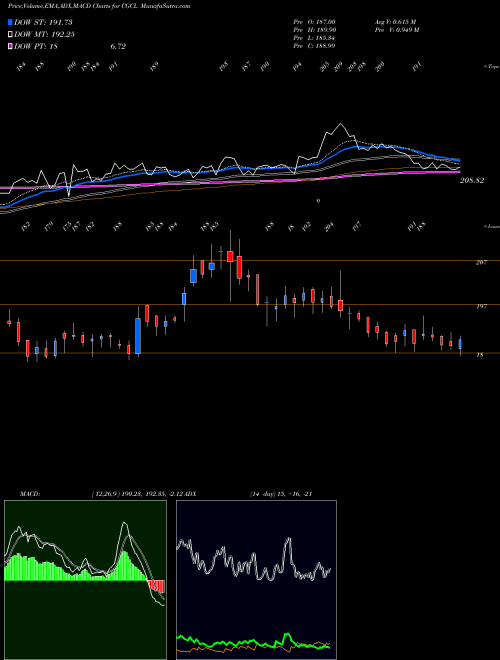
Task: Click the ADX '(14 day) 15, +16, -21' text
Action: 281,494
